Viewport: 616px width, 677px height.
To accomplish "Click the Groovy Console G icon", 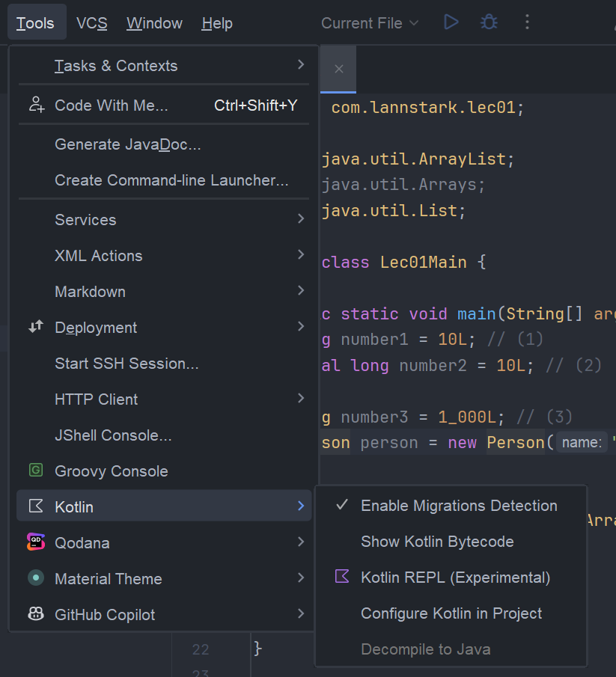I will [x=36, y=471].
